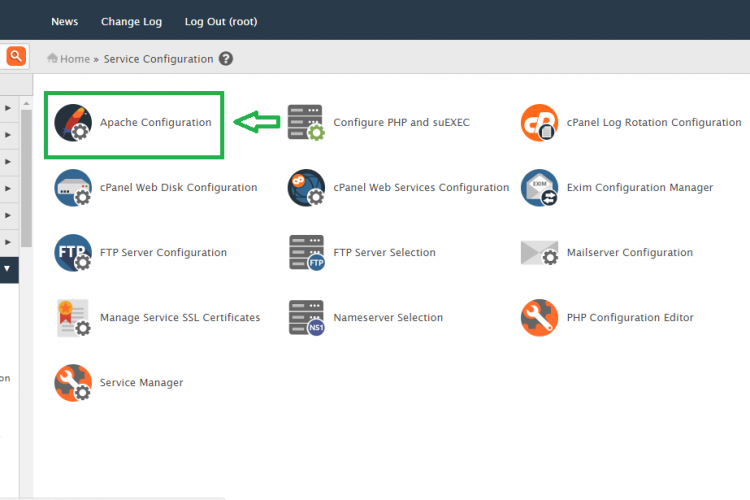Click the Exim Configuration Manager envelope icon

pyautogui.click(x=540, y=188)
